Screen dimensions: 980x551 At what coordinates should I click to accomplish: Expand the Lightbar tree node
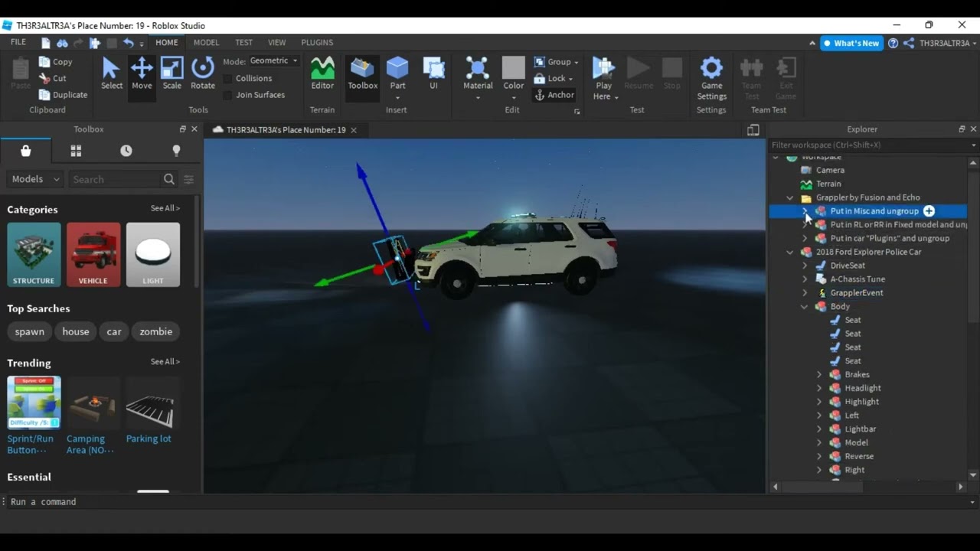[819, 429]
